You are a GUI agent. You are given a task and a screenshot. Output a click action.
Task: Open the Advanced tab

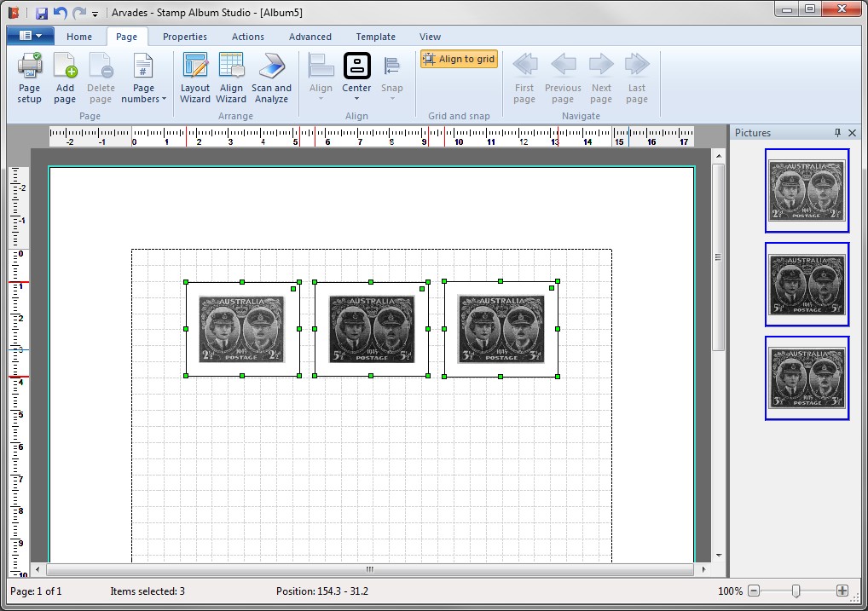pyautogui.click(x=310, y=37)
